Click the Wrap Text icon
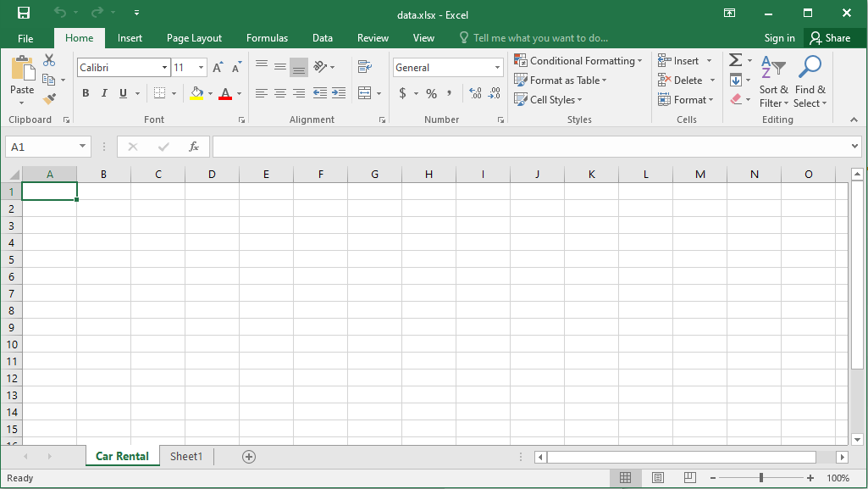Image resolution: width=868 pixels, height=489 pixels. pyautogui.click(x=365, y=67)
